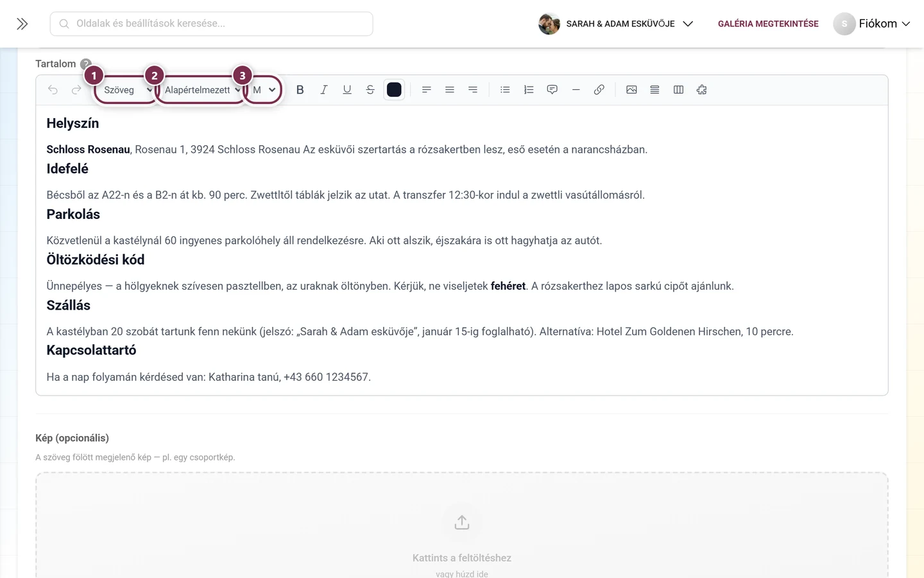Click the paragraph mentioning Katharina tanú
924x578 pixels.
click(209, 377)
